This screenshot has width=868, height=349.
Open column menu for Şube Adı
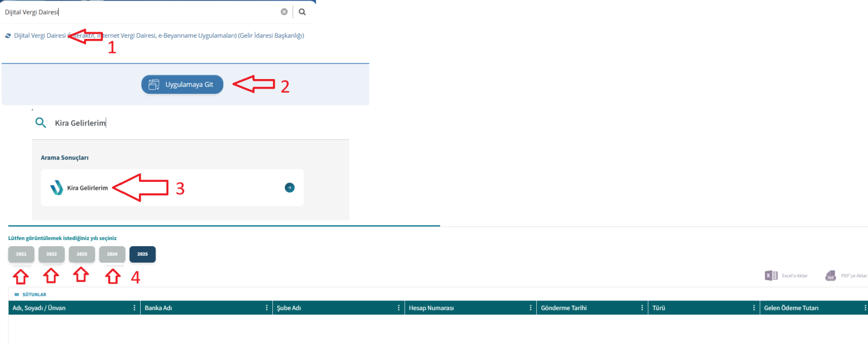pyautogui.click(x=399, y=308)
